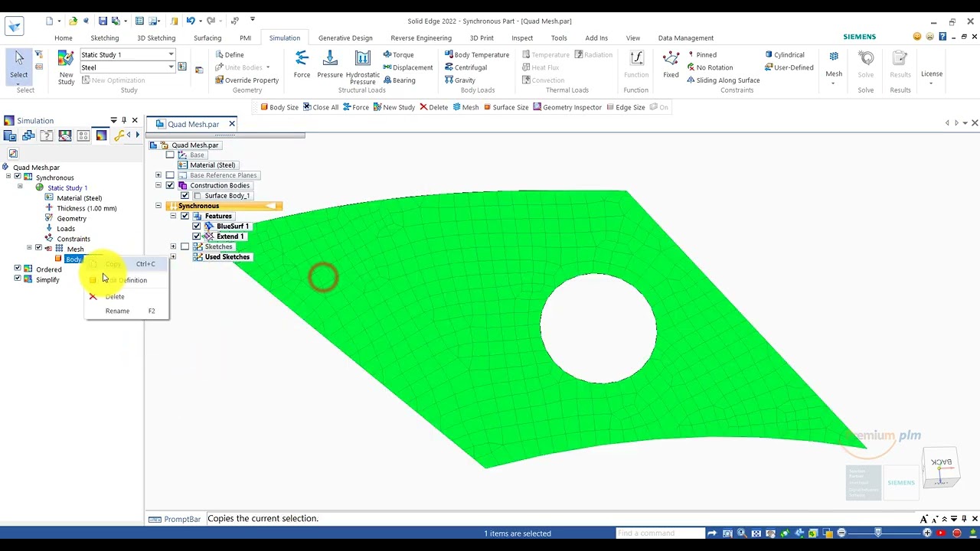Apply Sliding Along Surface constraint

(x=724, y=80)
